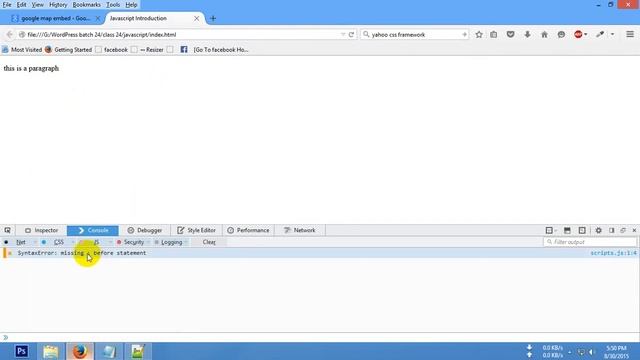Image resolution: width=640 pixels, height=360 pixels.
Task: Toggle responsive design mode icon
Action: pos(582,230)
